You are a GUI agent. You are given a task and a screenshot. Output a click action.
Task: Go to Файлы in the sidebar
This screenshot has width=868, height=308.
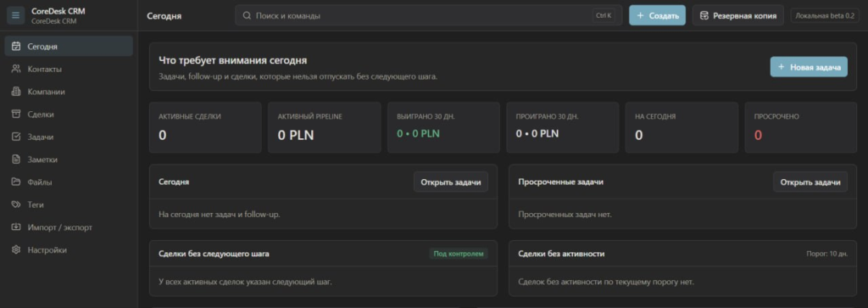coord(69,182)
